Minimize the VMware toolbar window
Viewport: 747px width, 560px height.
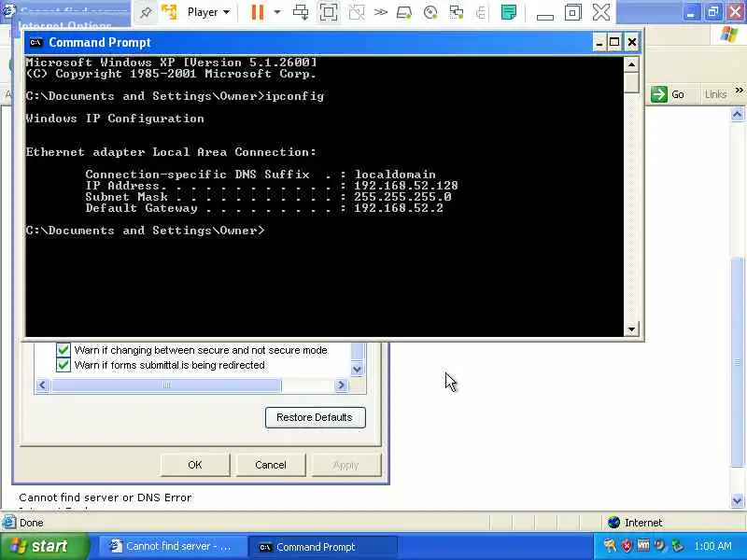tap(545, 16)
